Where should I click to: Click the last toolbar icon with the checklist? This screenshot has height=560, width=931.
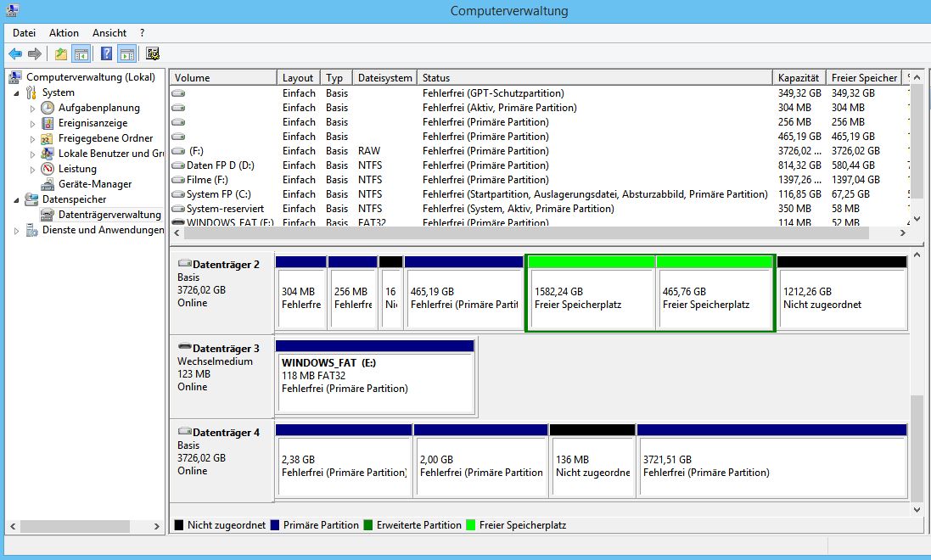point(153,54)
